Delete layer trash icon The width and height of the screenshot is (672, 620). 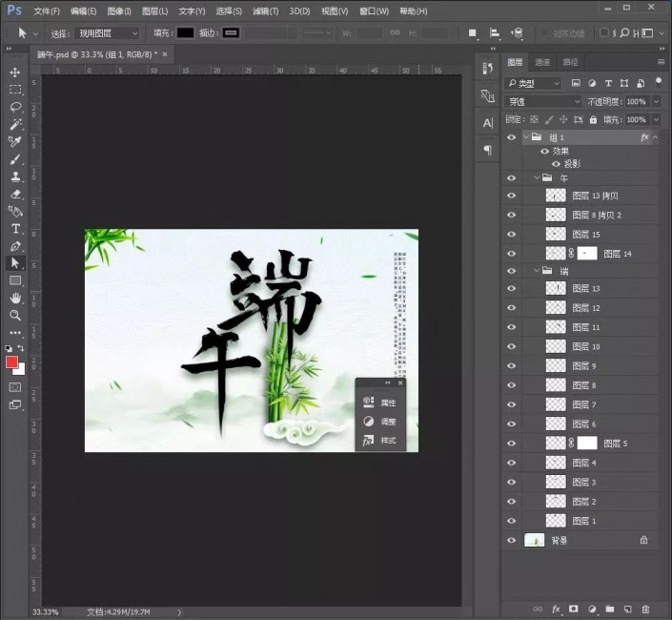pos(645,609)
